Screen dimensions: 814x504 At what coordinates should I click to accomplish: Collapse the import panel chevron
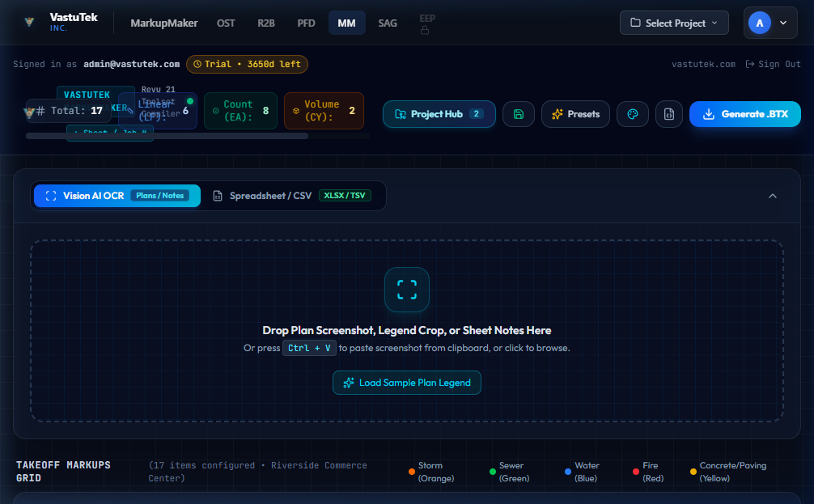pyautogui.click(x=773, y=196)
